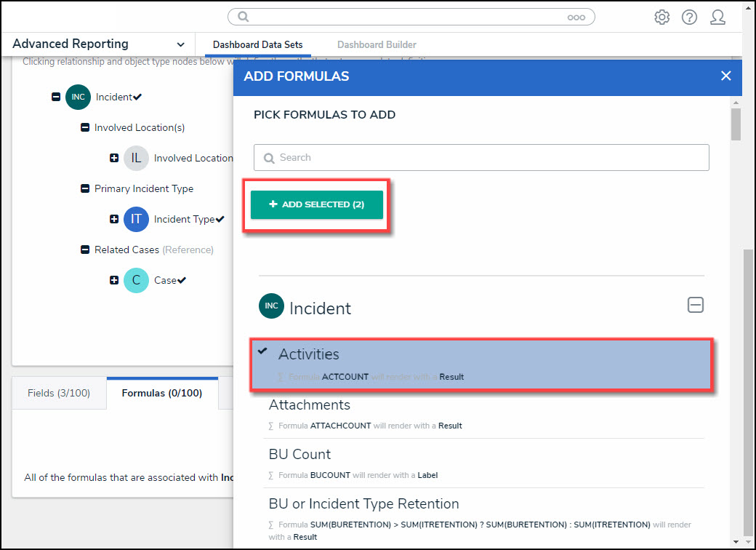The image size is (756, 550).
Task: Click the Add Selected (2) button
Action: coord(316,204)
